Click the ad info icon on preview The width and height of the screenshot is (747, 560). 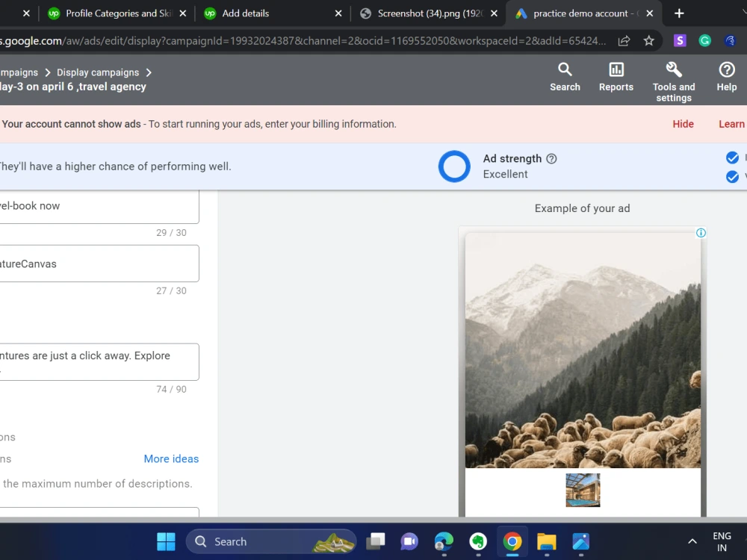pyautogui.click(x=701, y=233)
